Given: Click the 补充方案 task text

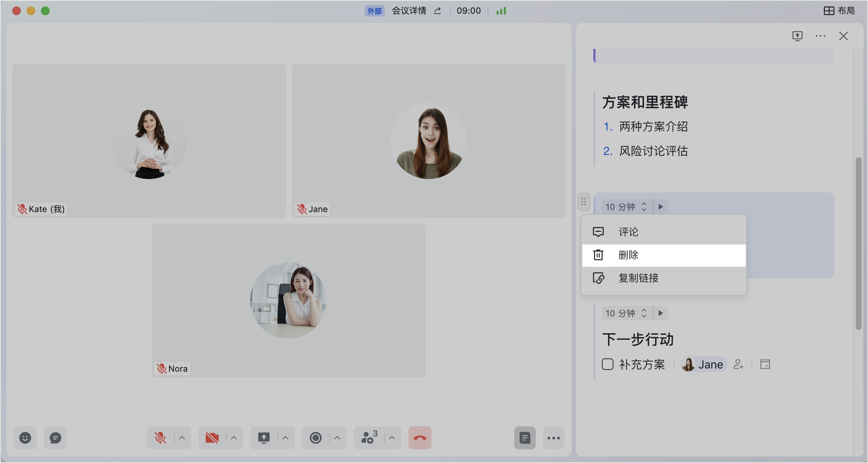Looking at the screenshot, I should [642, 364].
